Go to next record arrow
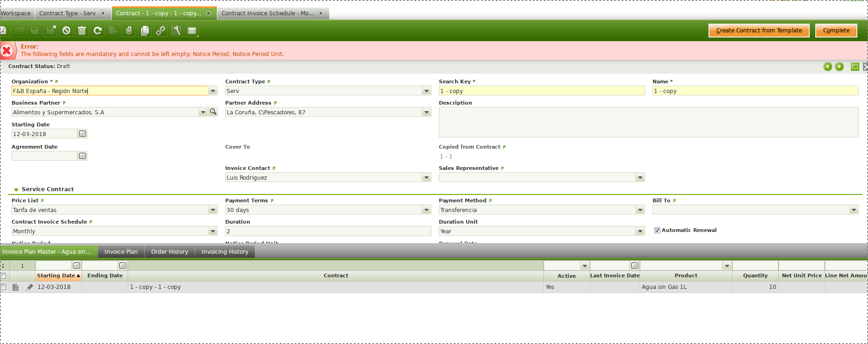 tap(839, 67)
